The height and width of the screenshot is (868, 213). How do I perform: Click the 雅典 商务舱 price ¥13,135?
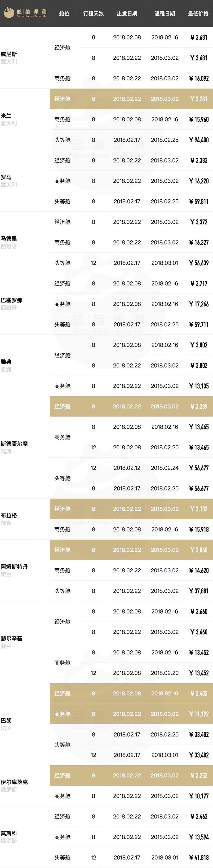click(x=199, y=386)
